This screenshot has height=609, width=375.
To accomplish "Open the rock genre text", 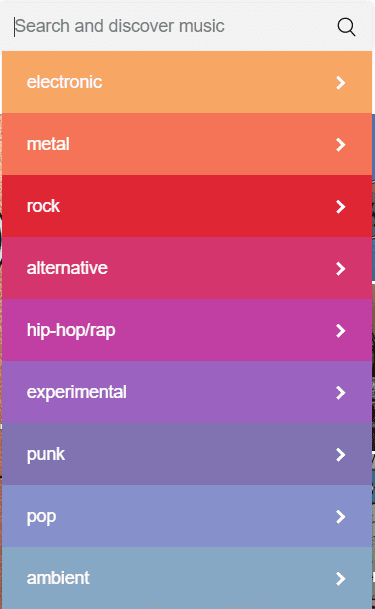I will (x=43, y=206).
